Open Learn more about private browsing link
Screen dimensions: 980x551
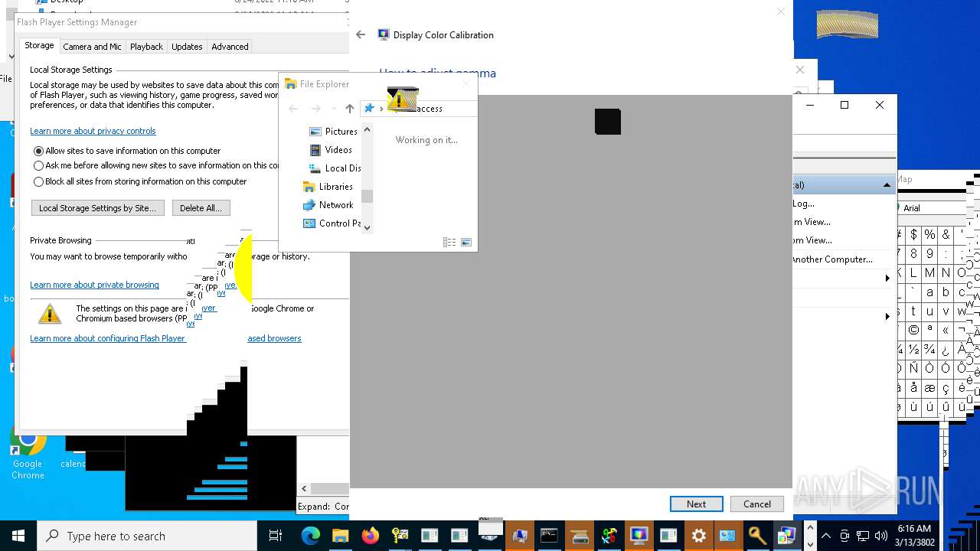point(94,285)
